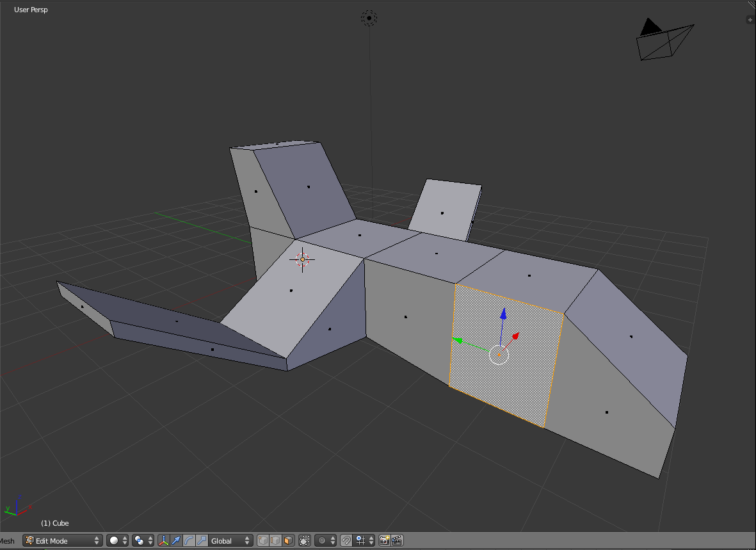Expand the properties region with the plus icon
Image resolution: width=756 pixels, height=550 pixels.
(749, 19)
